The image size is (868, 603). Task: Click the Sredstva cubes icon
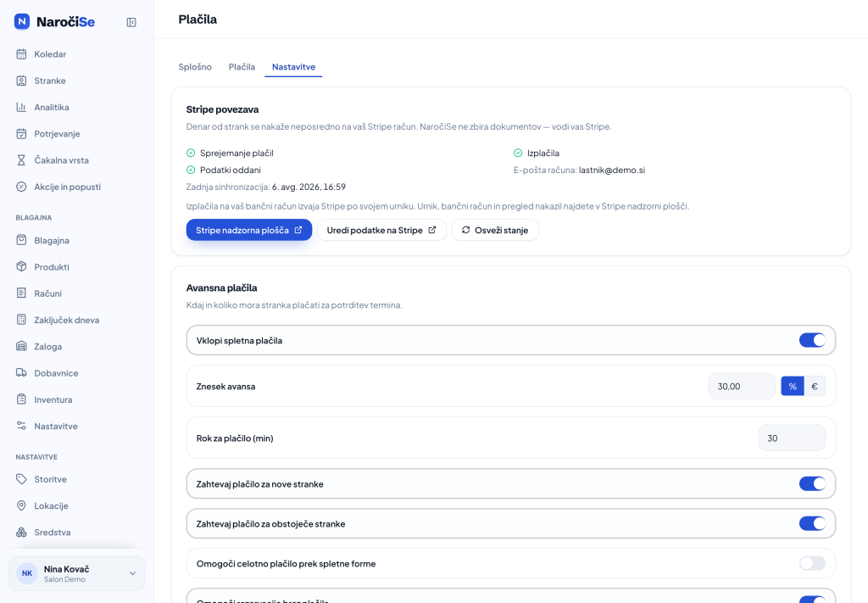21,532
